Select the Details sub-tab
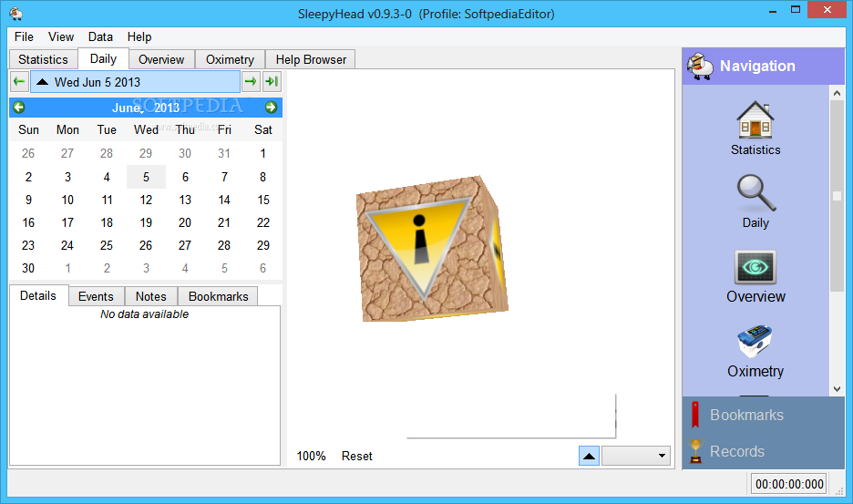 (x=38, y=295)
